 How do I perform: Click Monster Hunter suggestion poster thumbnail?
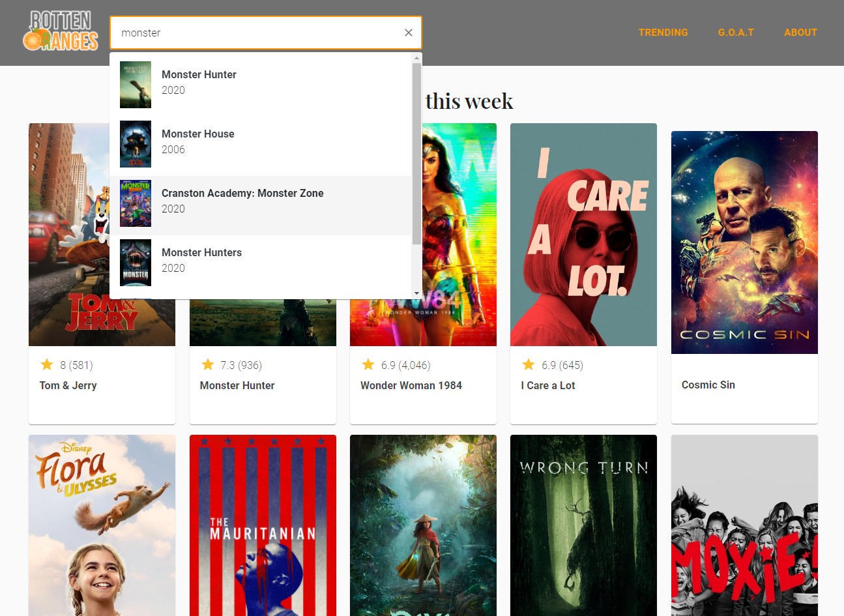(136, 85)
